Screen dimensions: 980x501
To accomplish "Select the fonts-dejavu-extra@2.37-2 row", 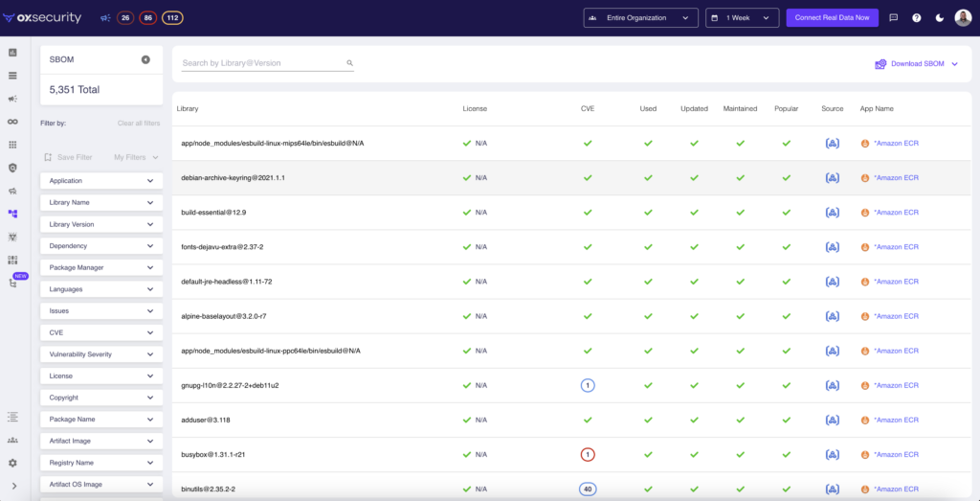I will (571, 247).
